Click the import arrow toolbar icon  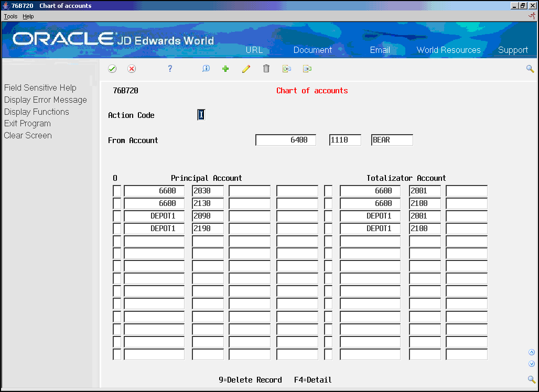coord(287,69)
